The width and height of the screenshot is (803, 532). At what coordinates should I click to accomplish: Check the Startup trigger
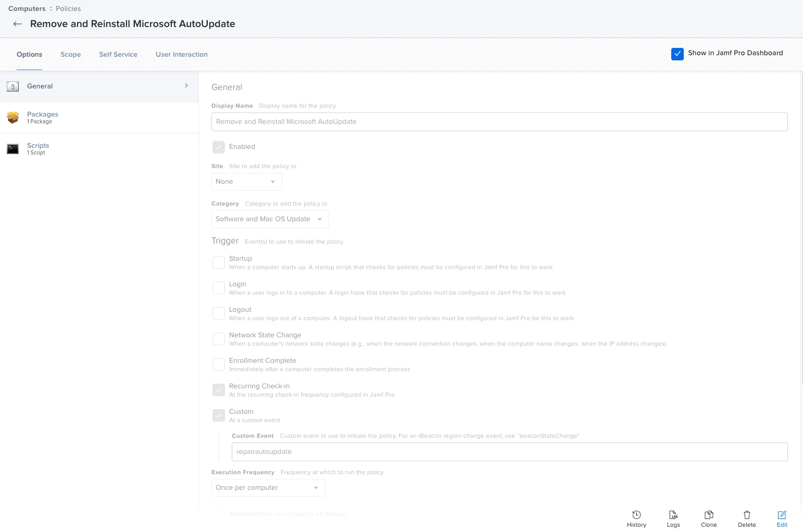point(219,262)
